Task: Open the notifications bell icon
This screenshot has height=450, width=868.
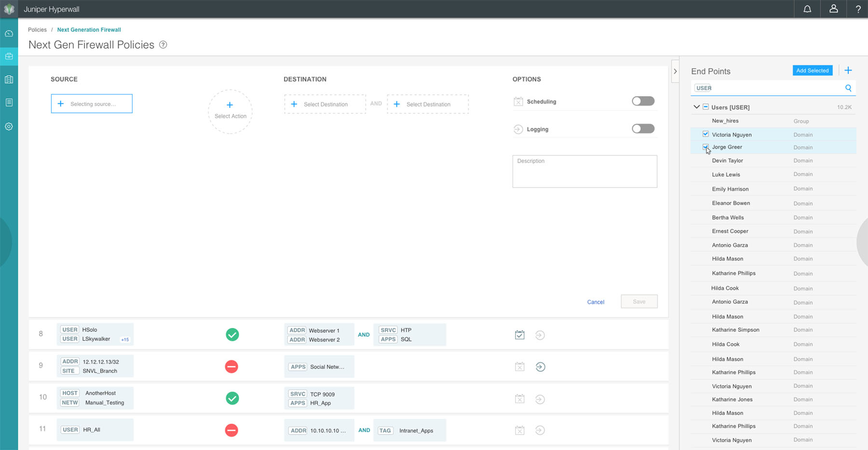Action: pyautogui.click(x=807, y=9)
